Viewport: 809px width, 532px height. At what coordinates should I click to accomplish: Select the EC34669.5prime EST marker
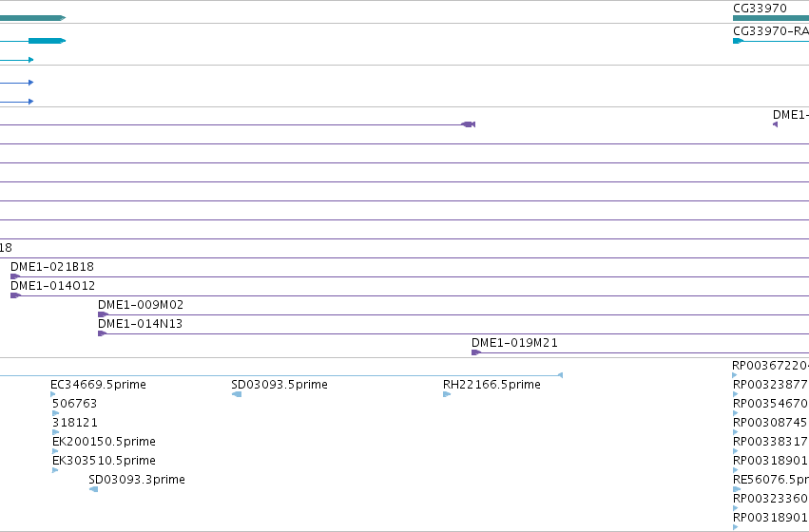(52, 394)
